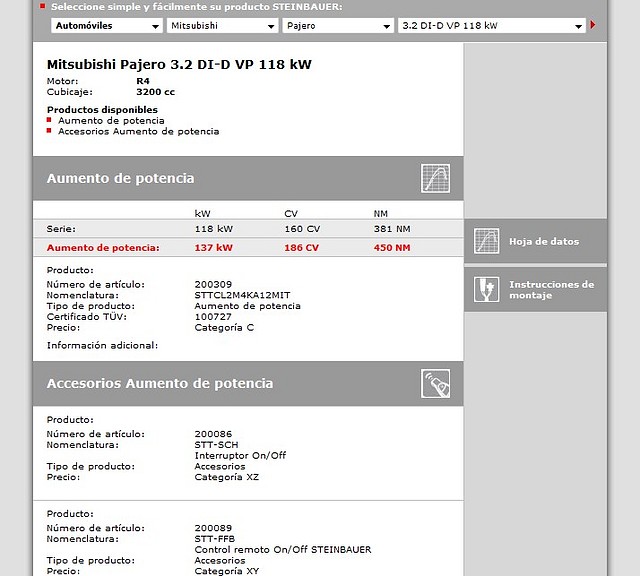
Task: Click the remote control icon in Accesorios header
Action: pos(436,383)
